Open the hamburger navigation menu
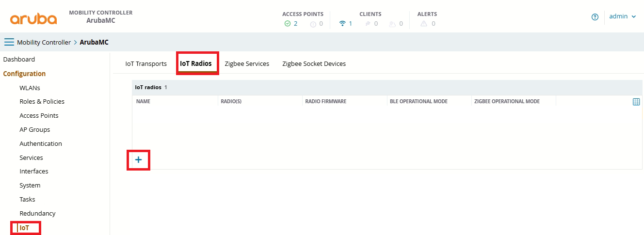 [9, 42]
